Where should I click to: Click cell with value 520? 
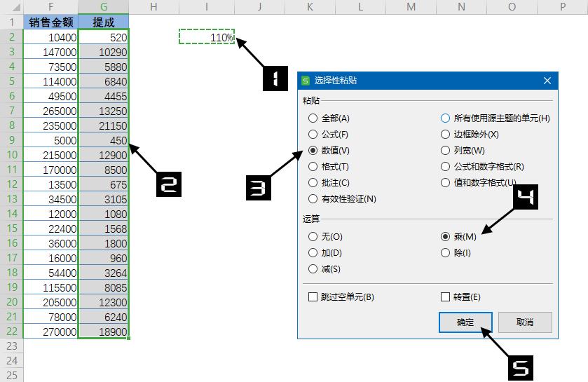[104, 36]
